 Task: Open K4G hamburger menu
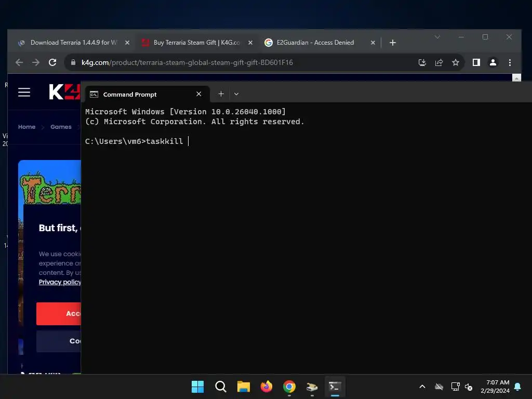pos(24,92)
